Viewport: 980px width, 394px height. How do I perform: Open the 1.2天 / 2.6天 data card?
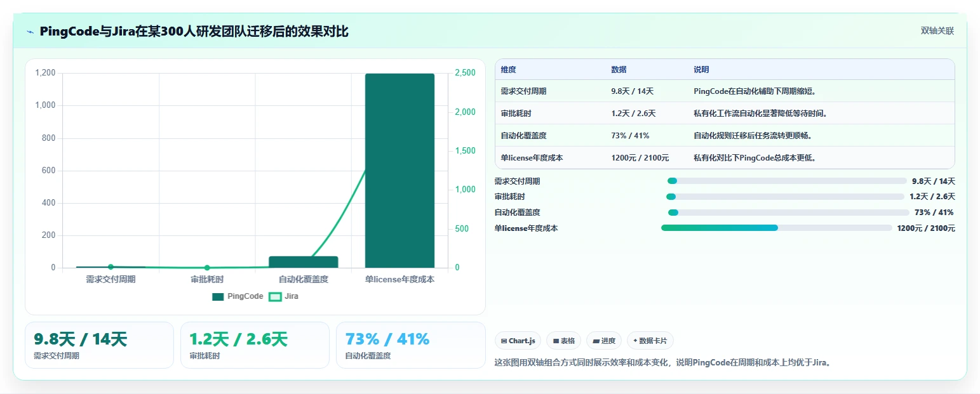click(255, 345)
